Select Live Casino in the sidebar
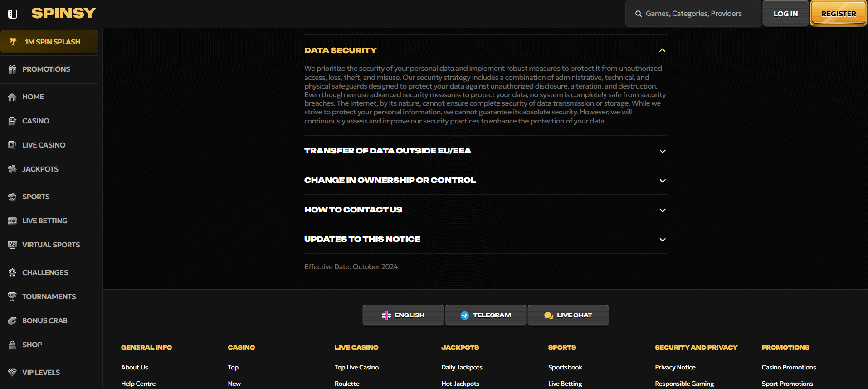 pos(44,145)
